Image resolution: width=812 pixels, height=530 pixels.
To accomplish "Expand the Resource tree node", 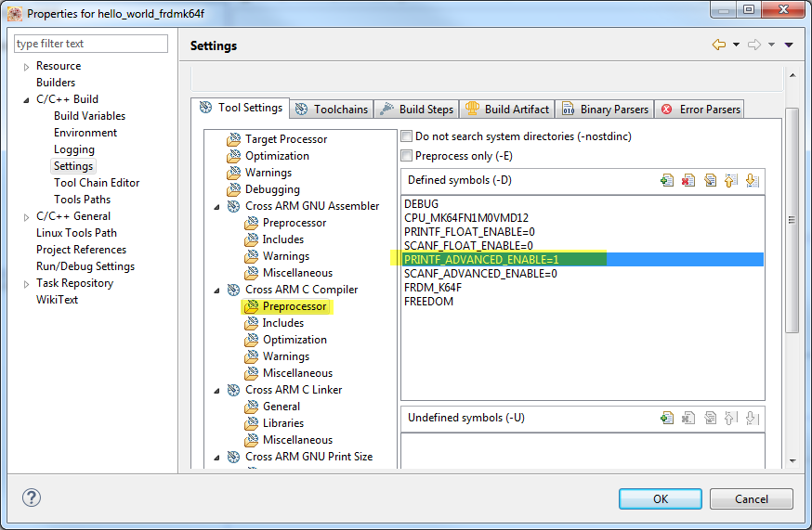I will pyautogui.click(x=26, y=67).
